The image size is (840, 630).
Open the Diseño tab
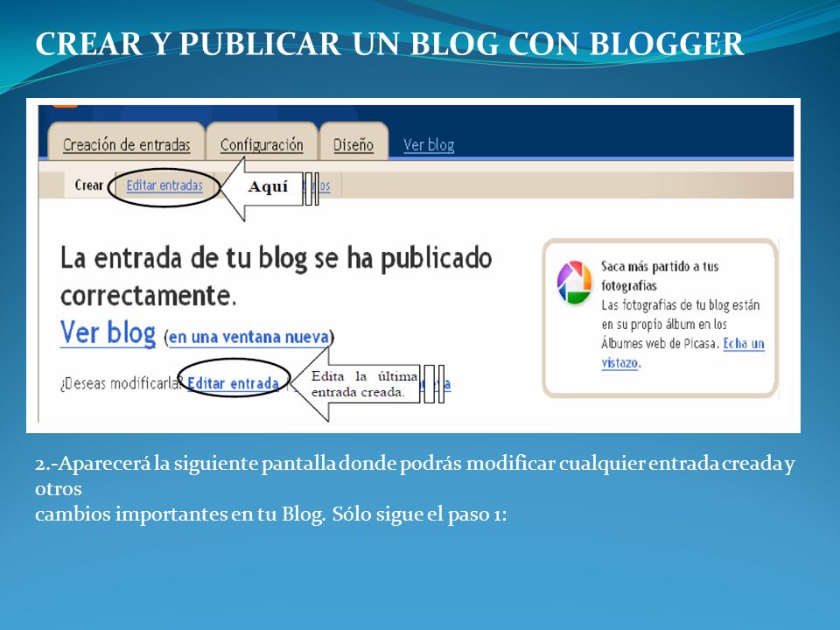353,143
